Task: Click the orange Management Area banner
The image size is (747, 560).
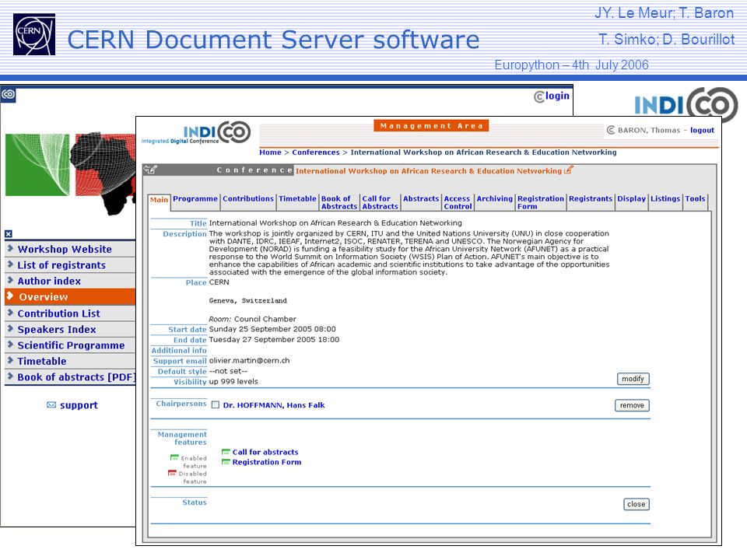Action: click(x=431, y=126)
